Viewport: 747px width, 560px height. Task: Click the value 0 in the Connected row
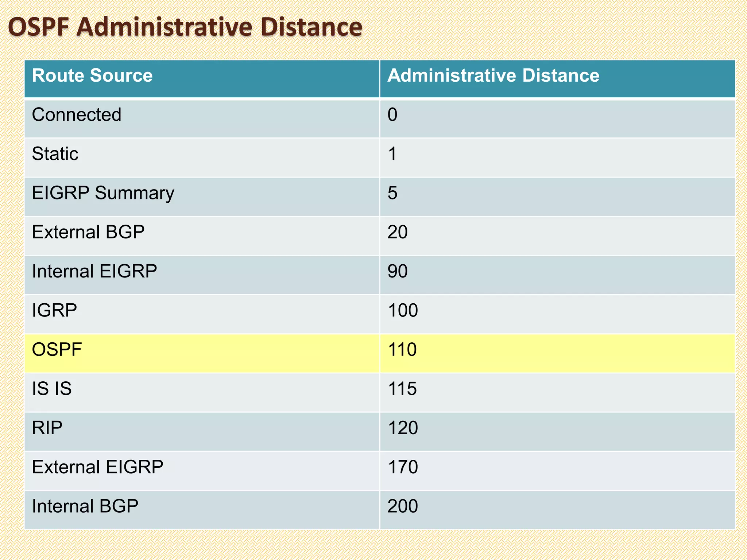pyautogui.click(x=392, y=114)
